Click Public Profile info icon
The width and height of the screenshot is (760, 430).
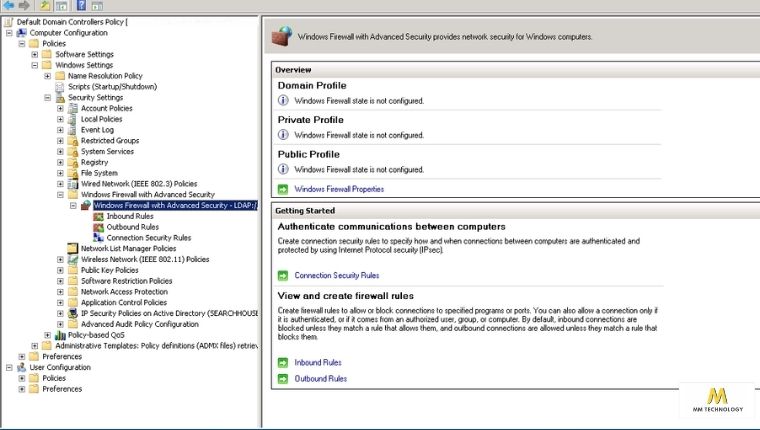pos(283,169)
